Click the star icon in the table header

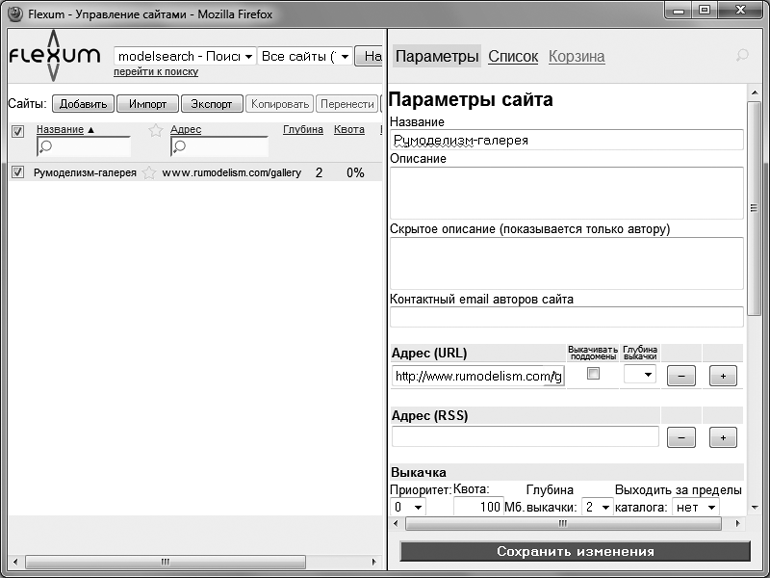[155, 130]
